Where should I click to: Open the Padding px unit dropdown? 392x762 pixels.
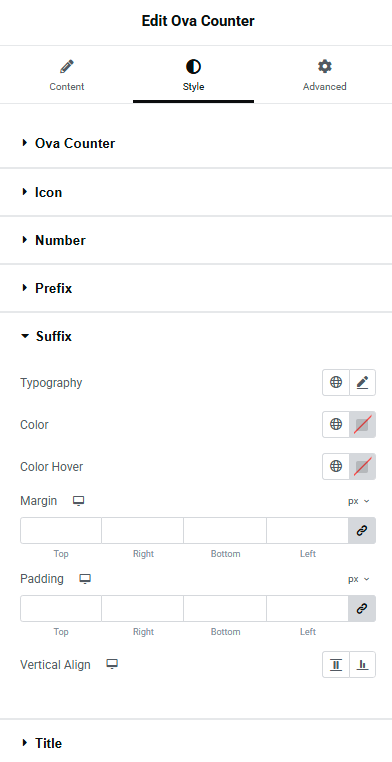(359, 579)
